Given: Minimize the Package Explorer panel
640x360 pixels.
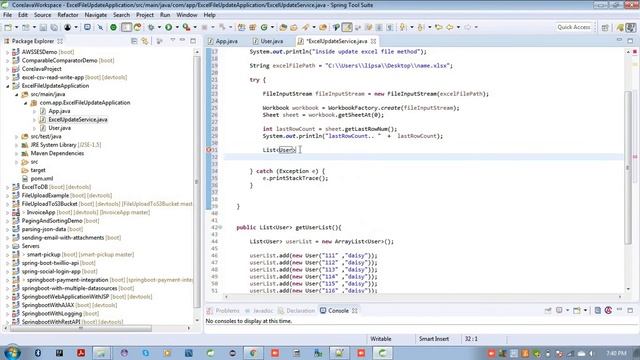Looking at the screenshot, I should 182,40.
